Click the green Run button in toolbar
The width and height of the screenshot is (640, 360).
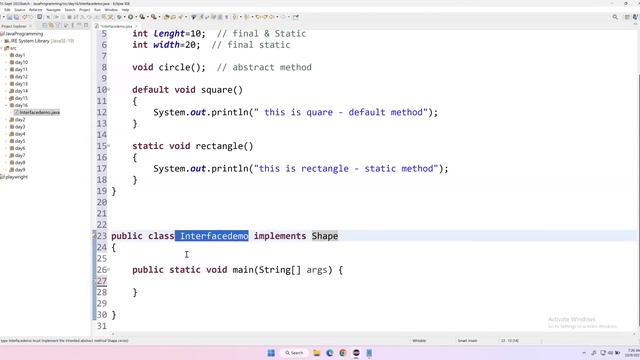pyautogui.click(x=131, y=17)
